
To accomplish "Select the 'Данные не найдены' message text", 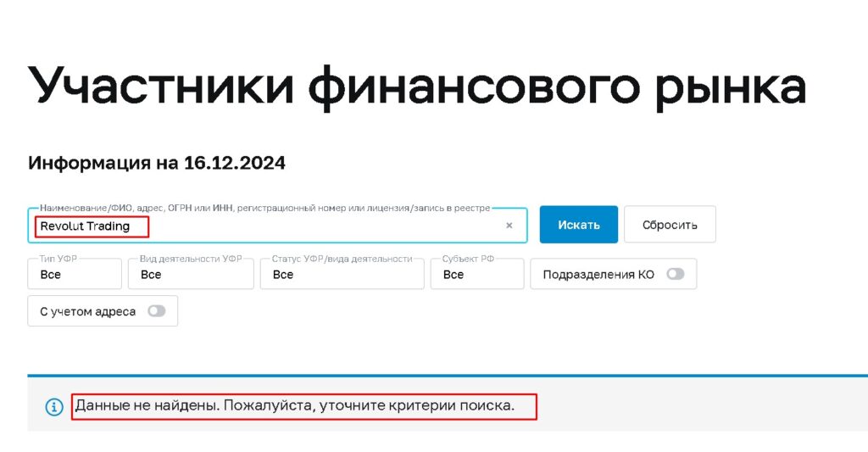I will click(294, 405).
